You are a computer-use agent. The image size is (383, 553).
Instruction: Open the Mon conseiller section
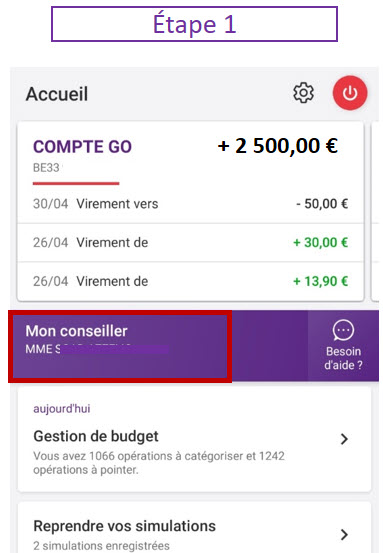pos(120,346)
